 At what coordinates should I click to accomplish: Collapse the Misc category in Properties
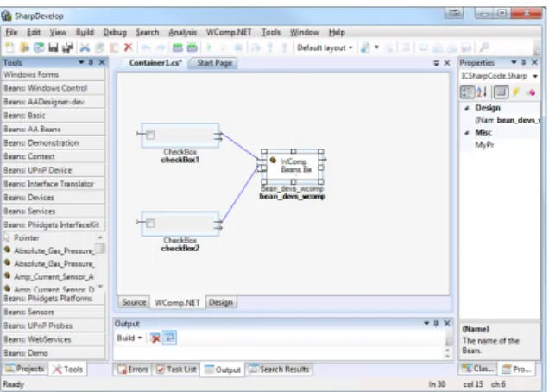(x=467, y=133)
